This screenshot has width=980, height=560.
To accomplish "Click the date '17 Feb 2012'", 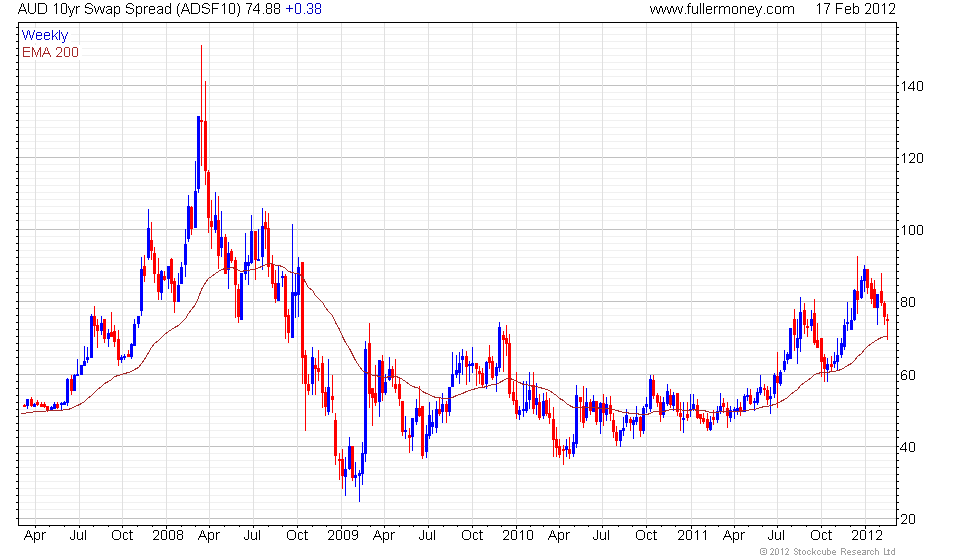I will coord(855,9).
